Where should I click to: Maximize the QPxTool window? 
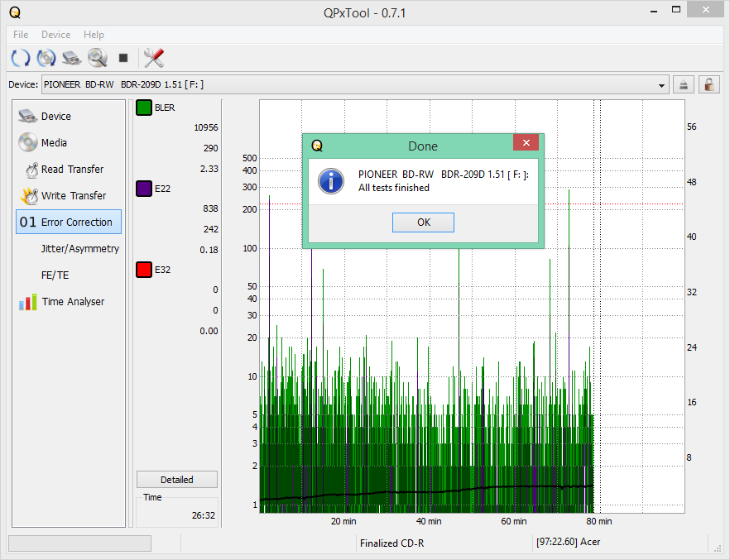(x=676, y=9)
